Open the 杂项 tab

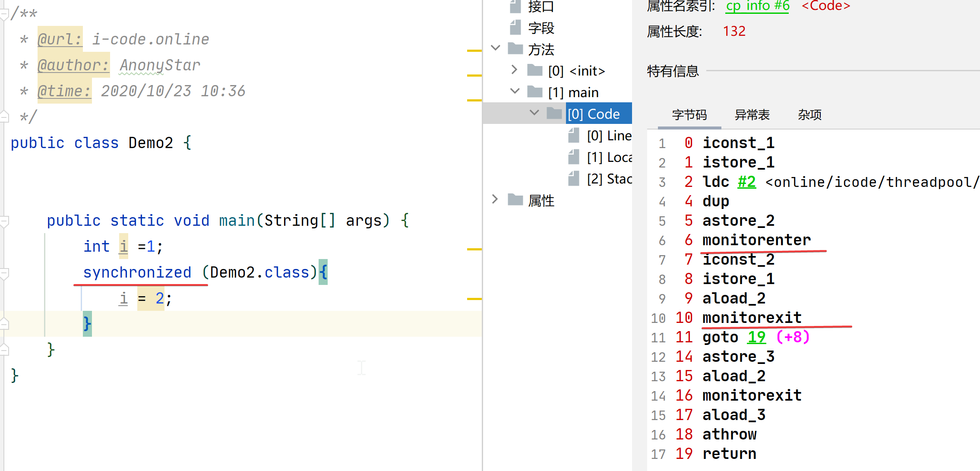[x=809, y=115]
